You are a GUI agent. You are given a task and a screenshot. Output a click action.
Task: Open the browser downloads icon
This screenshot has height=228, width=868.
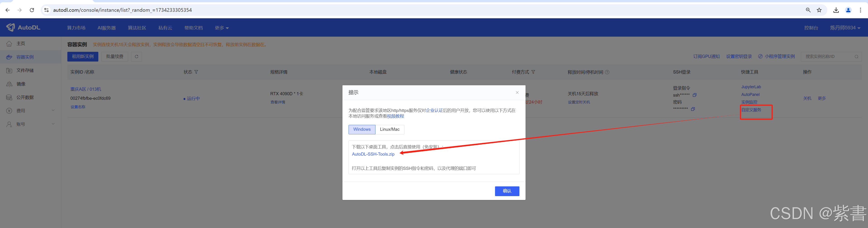pyautogui.click(x=836, y=10)
